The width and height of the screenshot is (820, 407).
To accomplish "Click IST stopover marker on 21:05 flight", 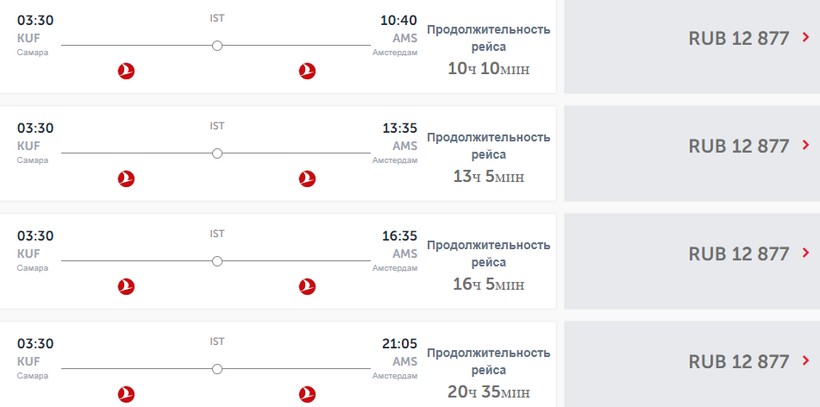I will (217, 368).
